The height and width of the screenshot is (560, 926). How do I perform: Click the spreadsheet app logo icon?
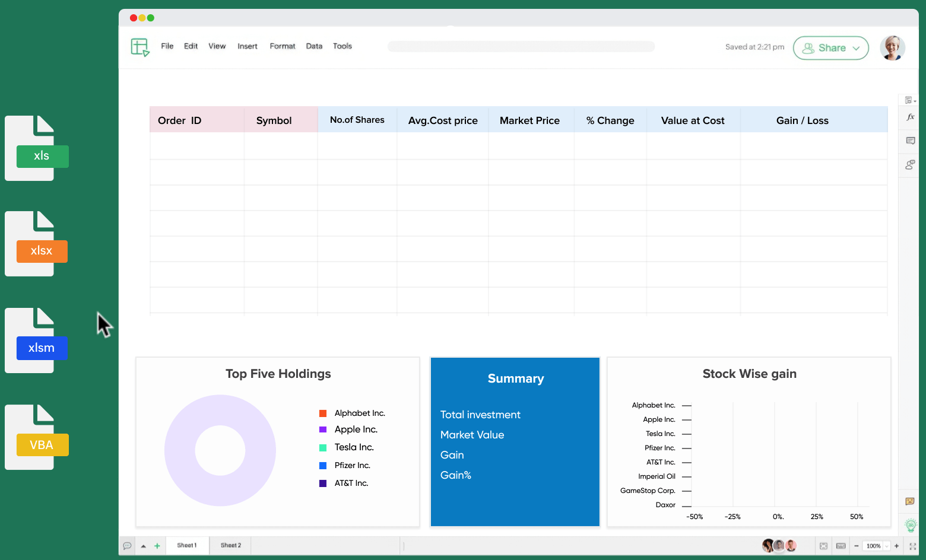point(140,47)
